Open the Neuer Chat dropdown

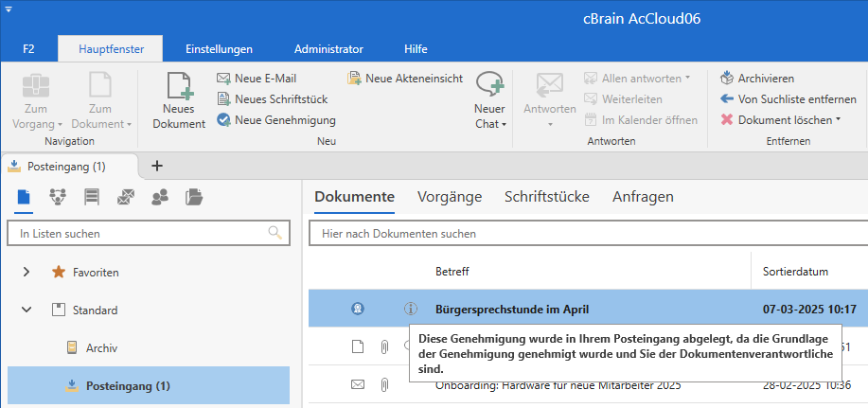coord(489,124)
